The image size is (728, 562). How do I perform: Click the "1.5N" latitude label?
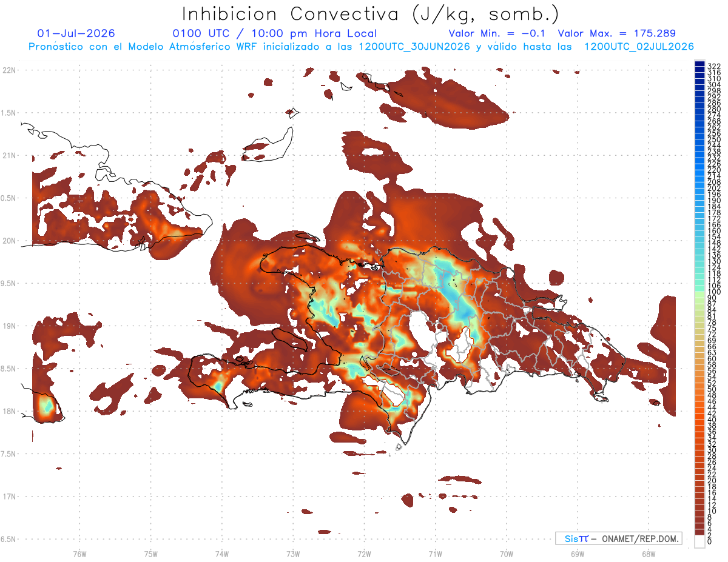click(x=9, y=113)
